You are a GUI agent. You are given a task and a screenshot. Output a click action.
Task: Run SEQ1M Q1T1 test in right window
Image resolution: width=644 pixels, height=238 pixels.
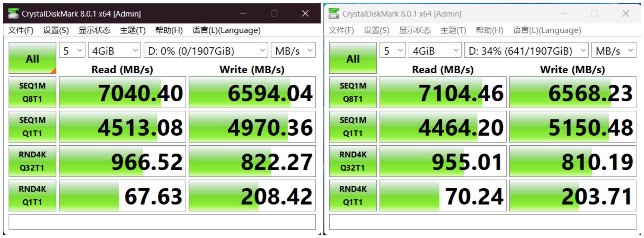pos(353,127)
